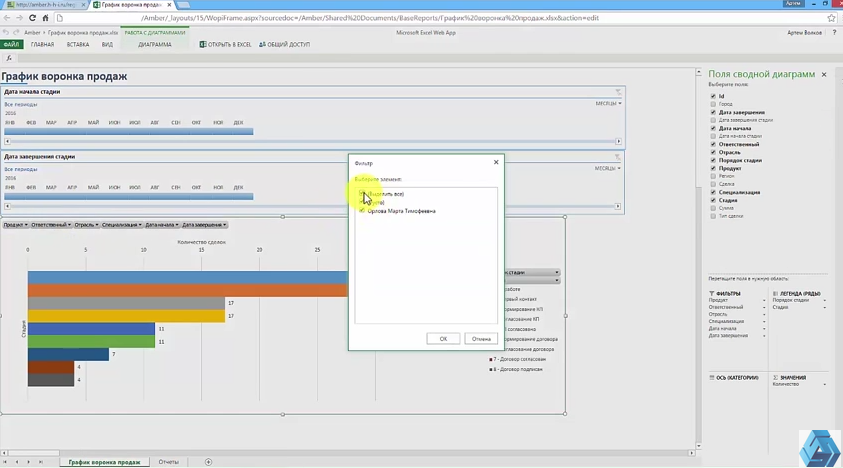Viewport: 843px width, 468px height.
Task: Click the Все периоды link on Дата начала стадии
Action: [x=21, y=104]
